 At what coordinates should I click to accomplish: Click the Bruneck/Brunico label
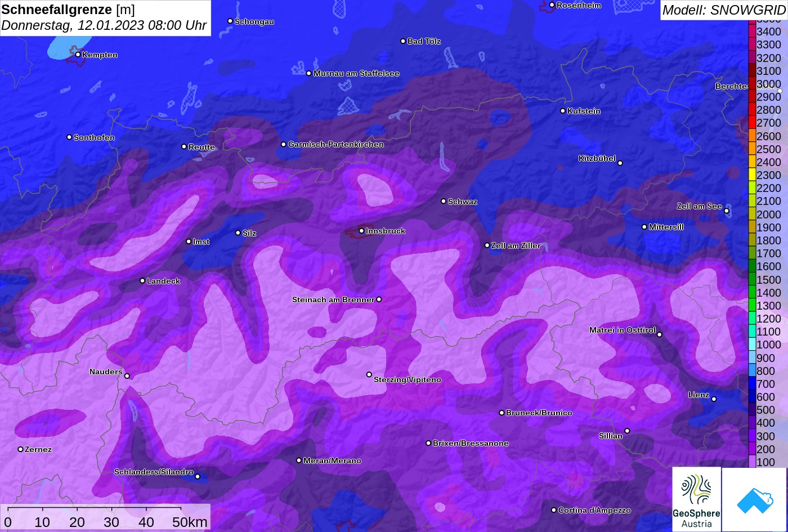(x=539, y=413)
